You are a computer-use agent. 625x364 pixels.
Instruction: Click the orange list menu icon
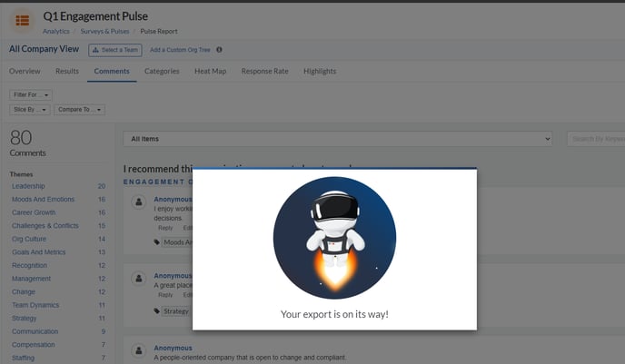[x=23, y=20]
